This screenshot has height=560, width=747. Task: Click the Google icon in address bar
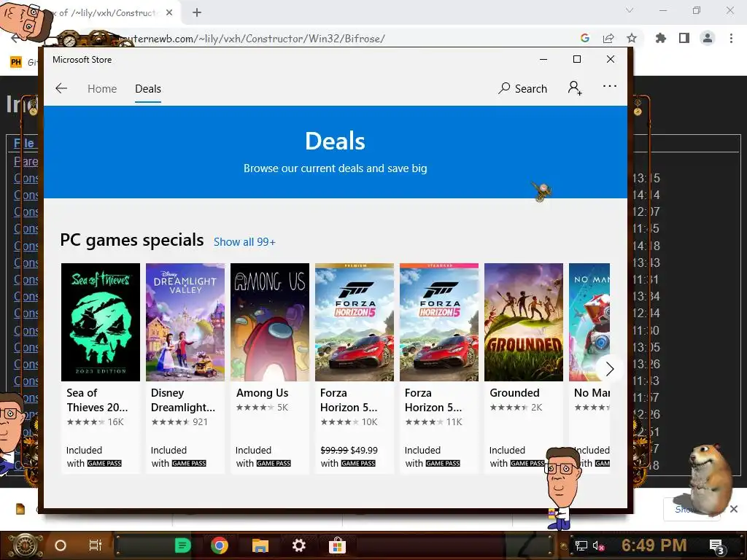pyautogui.click(x=585, y=38)
